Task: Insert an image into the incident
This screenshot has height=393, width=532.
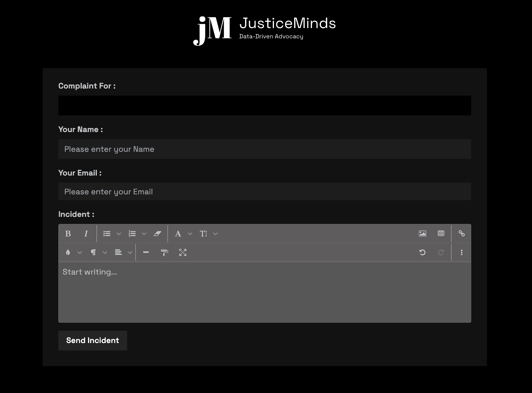Action: [422, 234]
